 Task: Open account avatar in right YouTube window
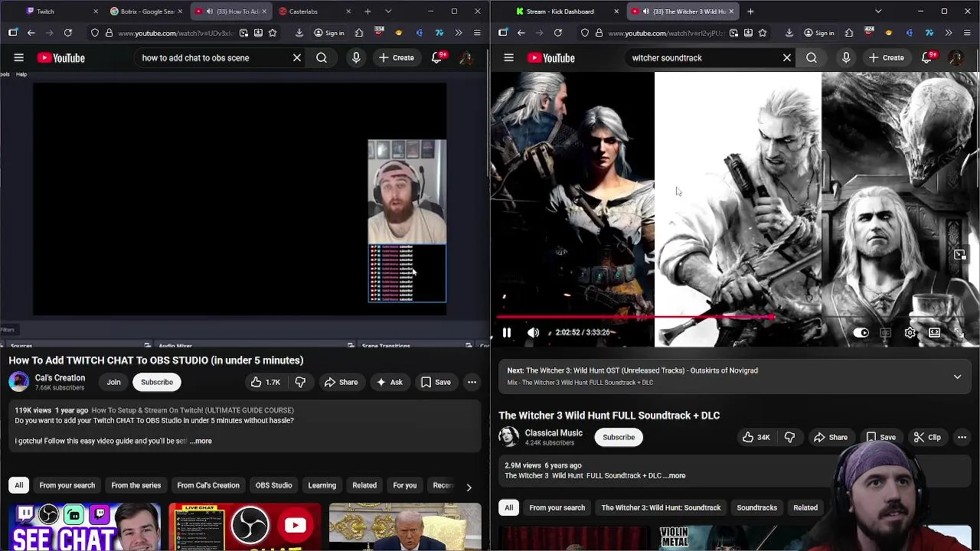click(955, 57)
